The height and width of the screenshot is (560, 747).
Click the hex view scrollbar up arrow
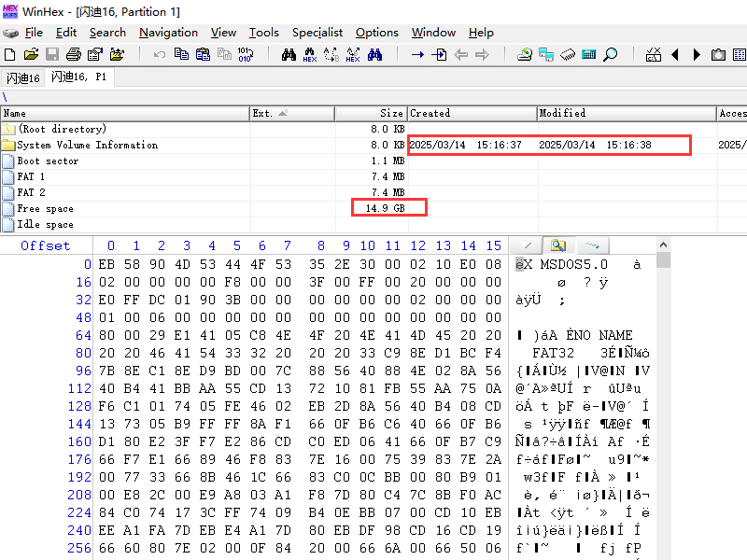click(x=663, y=245)
